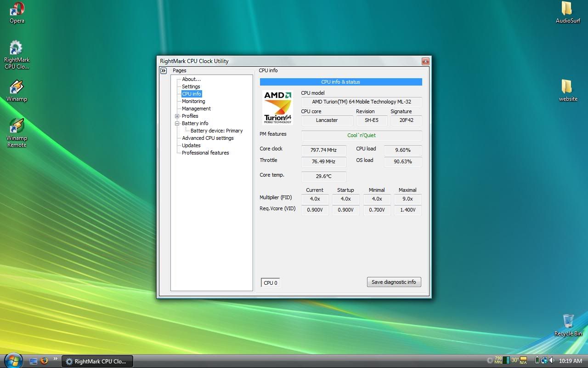Open Professional features page

(x=205, y=153)
